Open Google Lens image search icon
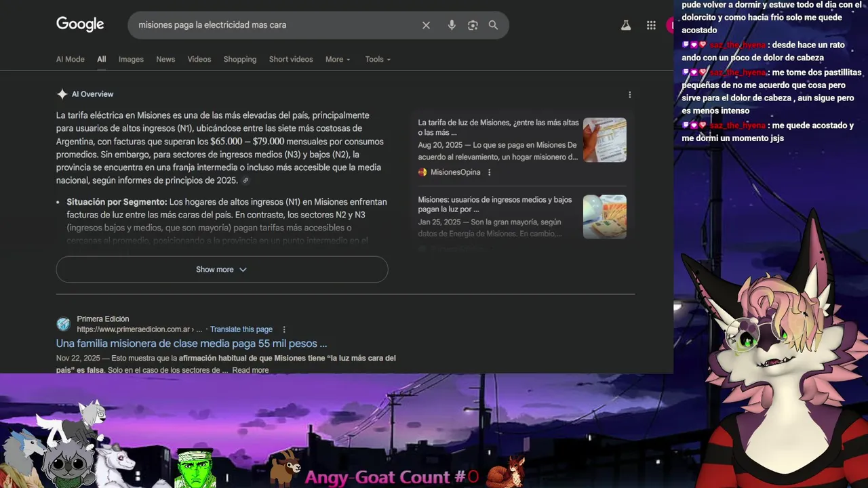 (473, 25)
